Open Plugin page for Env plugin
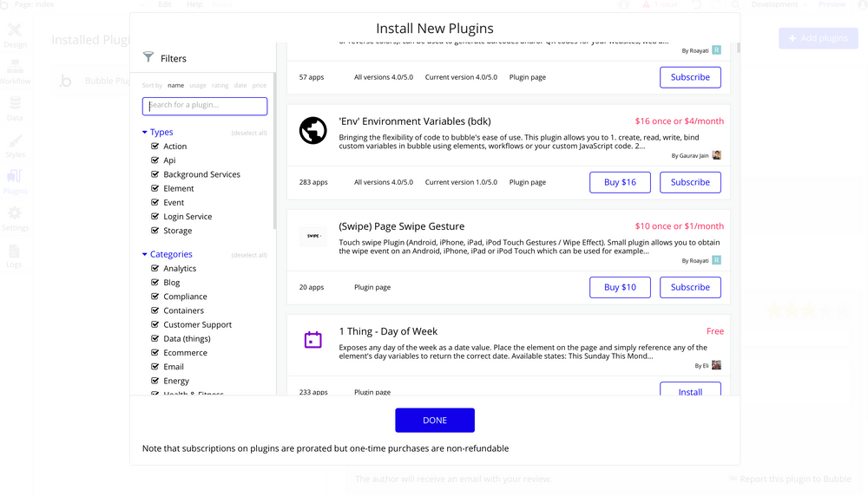Image resolution: width=868 pixels, height=496 pixels. click(x=528, y=182)
